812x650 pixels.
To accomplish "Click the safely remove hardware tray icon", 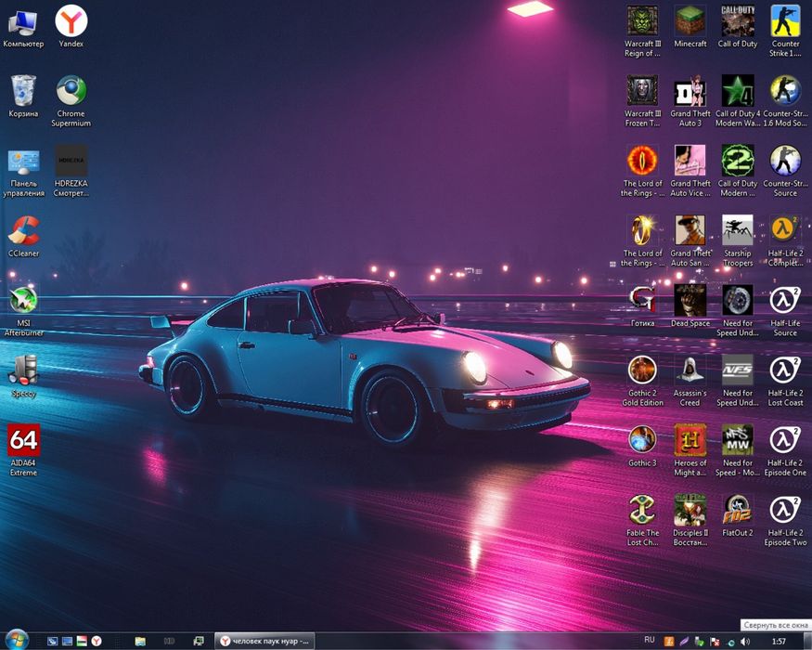I will (x=700, y=642).
